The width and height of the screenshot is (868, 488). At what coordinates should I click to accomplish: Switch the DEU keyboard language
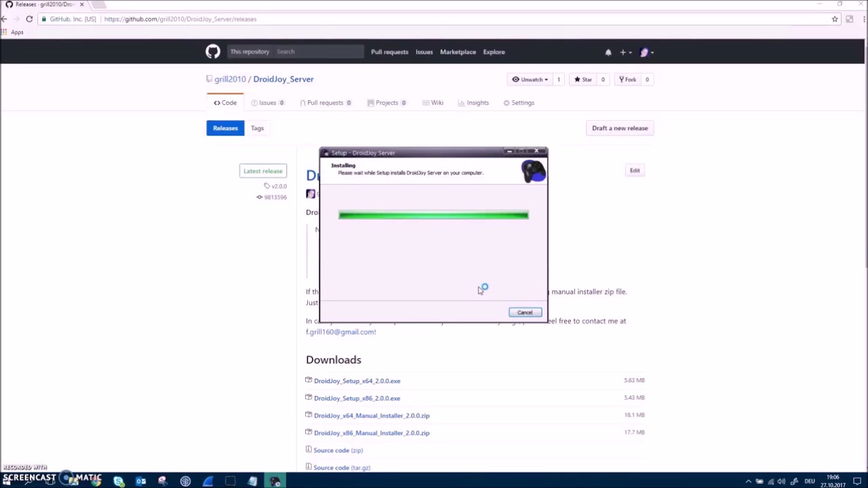(x=810, y=481)
